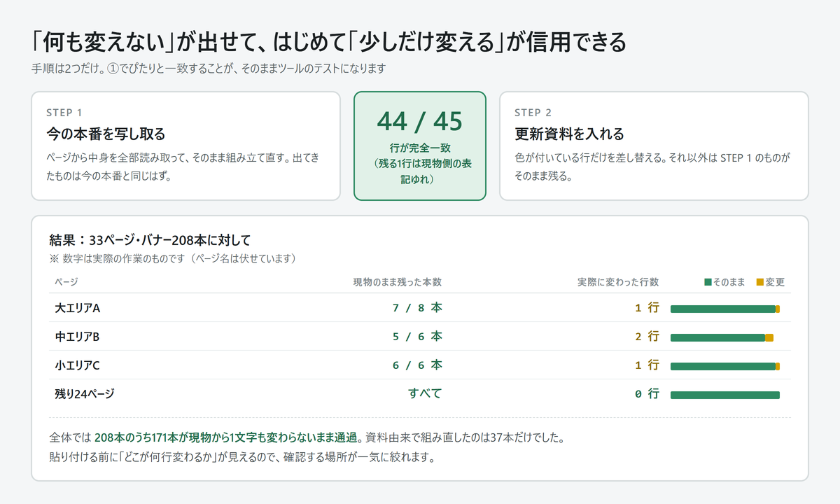Click STEP 2 description starting 色が付いている行
Image resolution: width=840 pixels, height=504 pixels.
(x=652, y=167)
